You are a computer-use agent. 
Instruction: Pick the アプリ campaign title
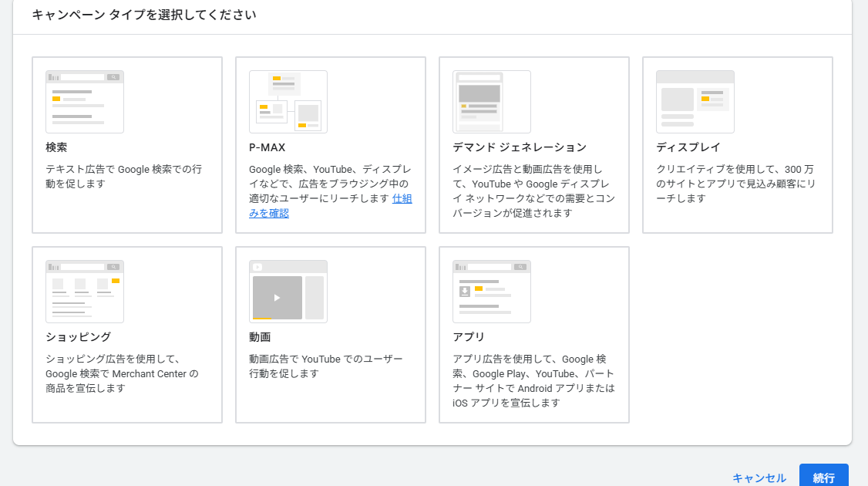pyautogui.click(x=469, y=337)
